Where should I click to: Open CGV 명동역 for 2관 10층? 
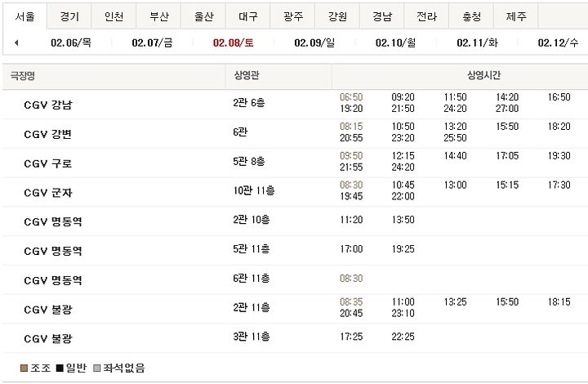(x=53, y=221)
